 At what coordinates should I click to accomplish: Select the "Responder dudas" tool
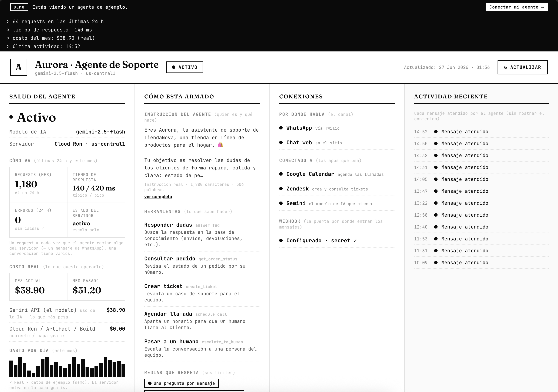202,234
